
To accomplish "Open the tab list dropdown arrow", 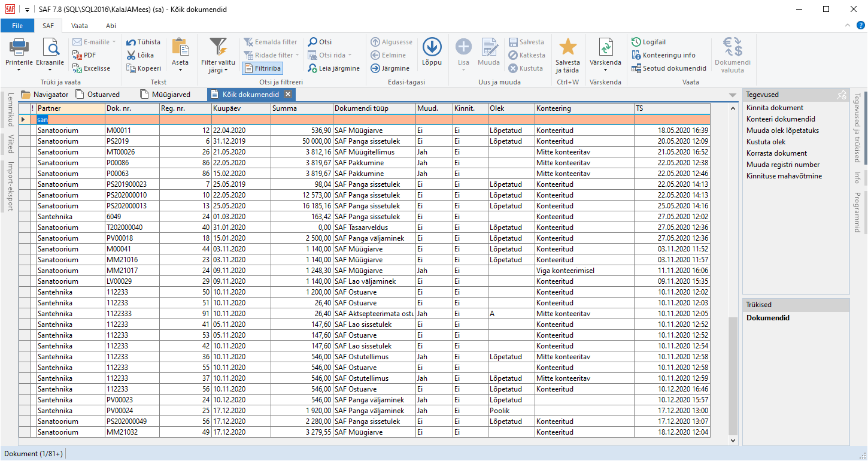I will pos(733,95).
